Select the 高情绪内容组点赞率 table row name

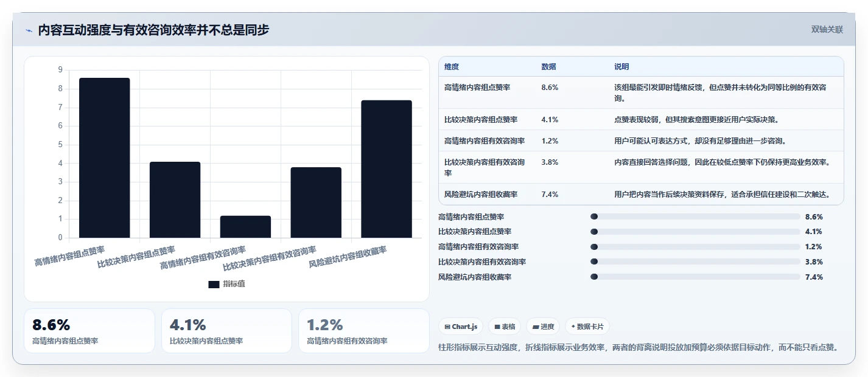coord(477,88)
